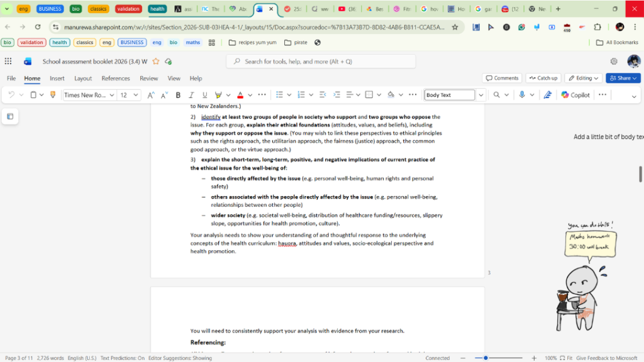This screenshot has width=644, height=362.
Task: Click the Fit zoom button
Action: (566, 358)
